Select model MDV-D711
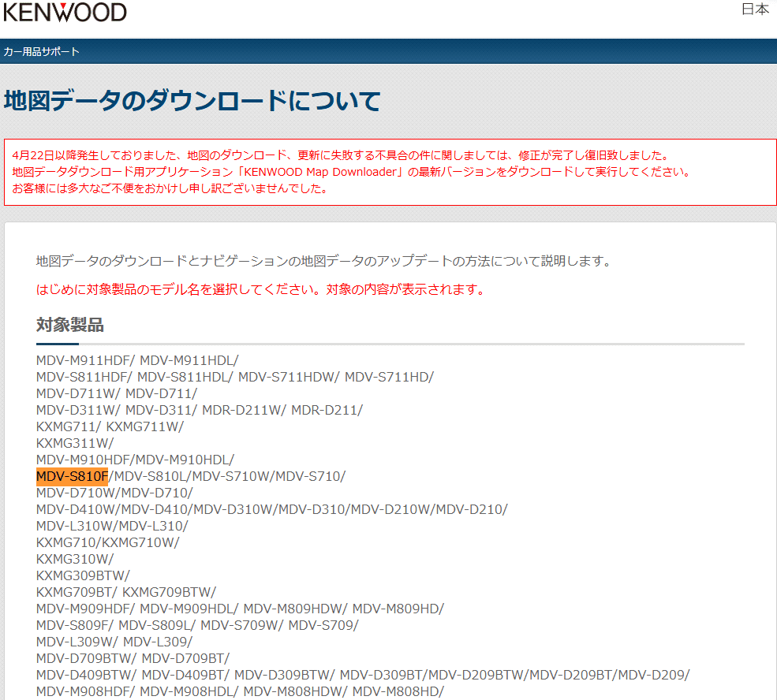Image resolution: width=777 pixels, height=700 pixels. point(159,393)
